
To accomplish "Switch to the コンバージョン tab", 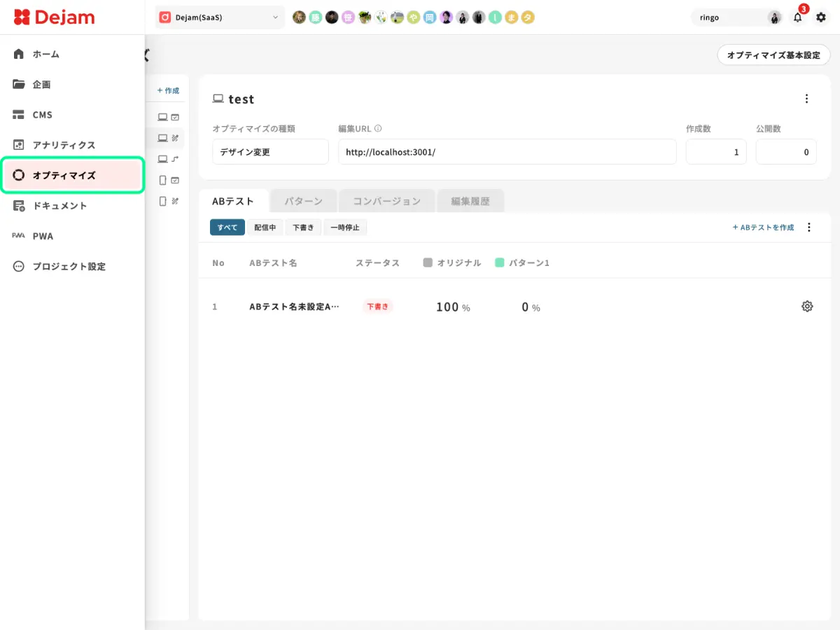I will tap(386, 201).
